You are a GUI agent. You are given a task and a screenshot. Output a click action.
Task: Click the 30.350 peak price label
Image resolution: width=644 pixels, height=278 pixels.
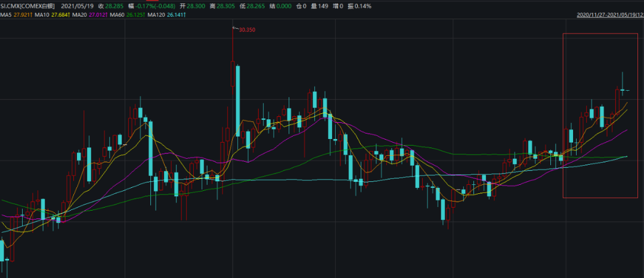click(x=247, y=30)
